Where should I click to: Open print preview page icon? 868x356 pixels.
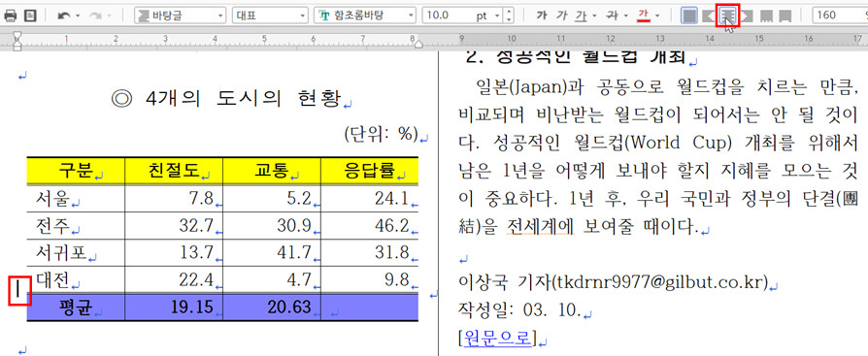pyautogui.click(x=30, y=16)
